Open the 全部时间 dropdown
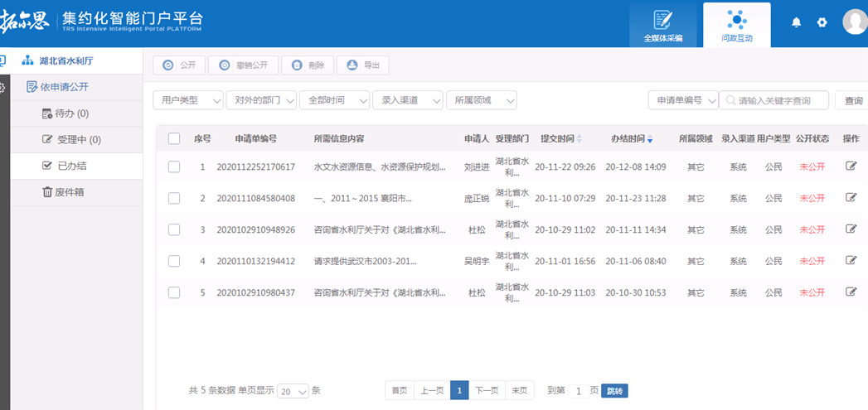This screenshot has height=410, width=868. point(334,100)
